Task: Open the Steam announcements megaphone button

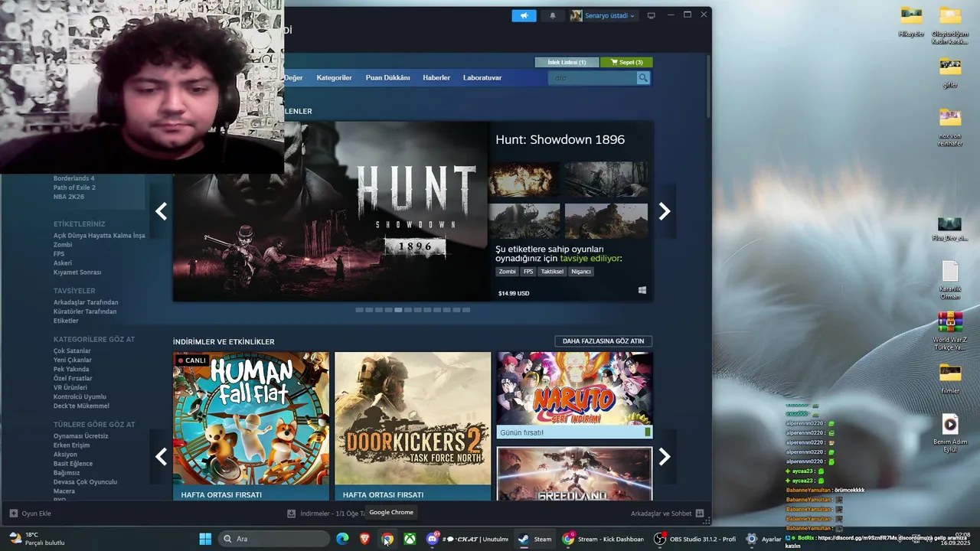Action: [x=524, y=15]
